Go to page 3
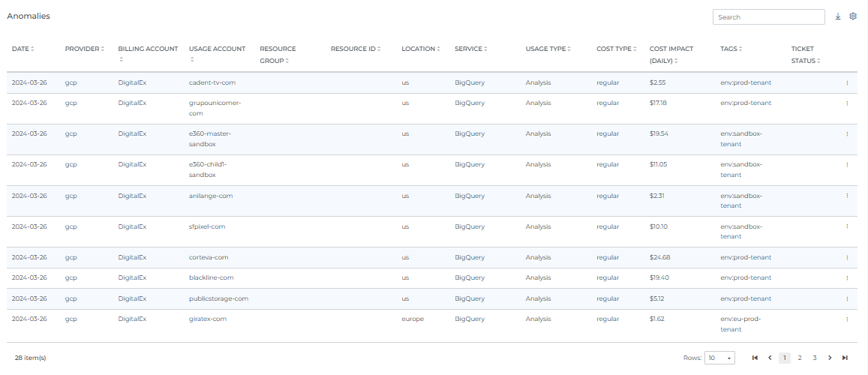Screen dimensions: 868x375 pos(815,358)
